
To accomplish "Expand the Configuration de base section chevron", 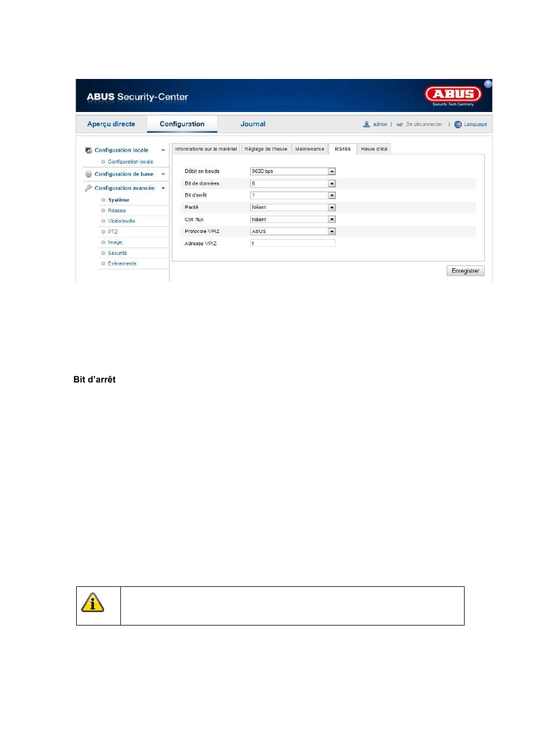I will click(x=163, y=174).
